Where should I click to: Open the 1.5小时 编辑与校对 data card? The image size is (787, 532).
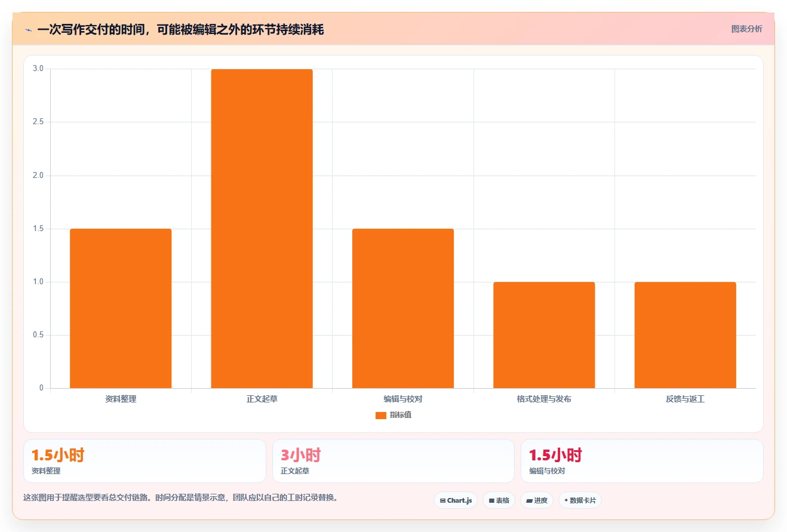pyautogui.click(x=642, y=461)
